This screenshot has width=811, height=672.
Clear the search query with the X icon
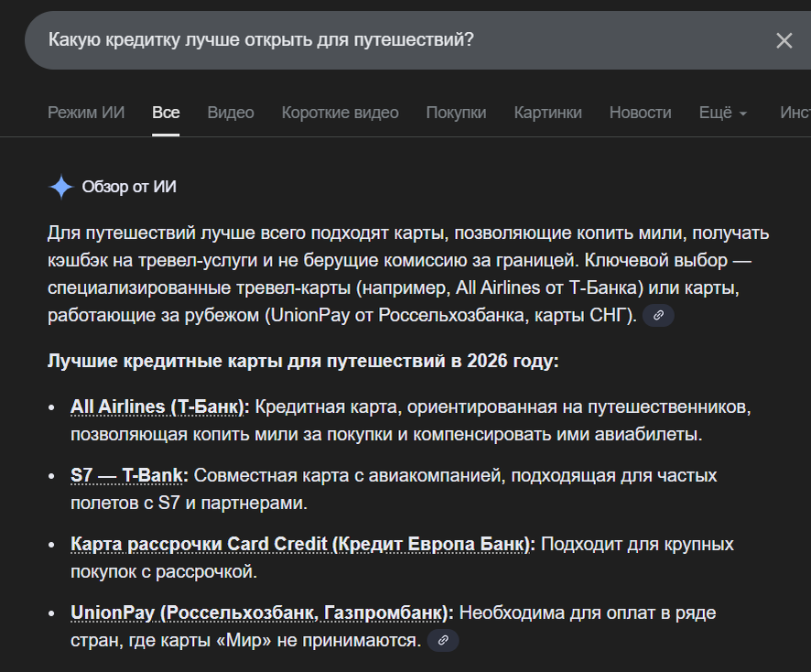tap(784, 40)
